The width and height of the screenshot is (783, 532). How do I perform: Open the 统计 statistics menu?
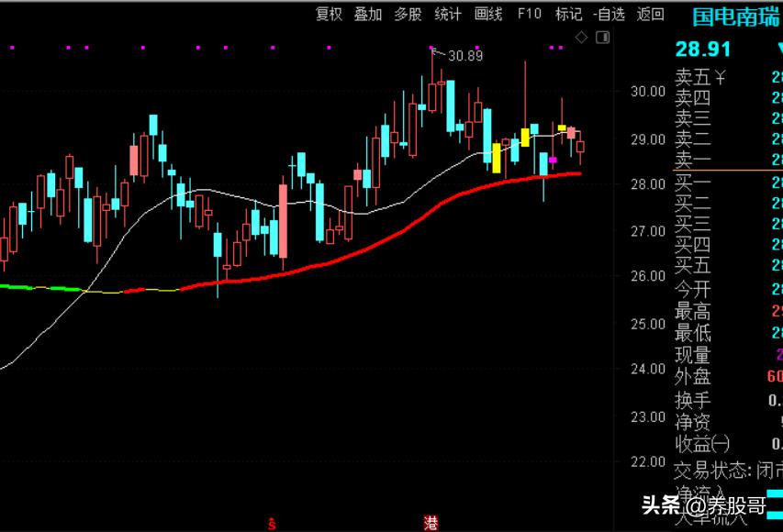pyautogui.click(x=448, y=14)
